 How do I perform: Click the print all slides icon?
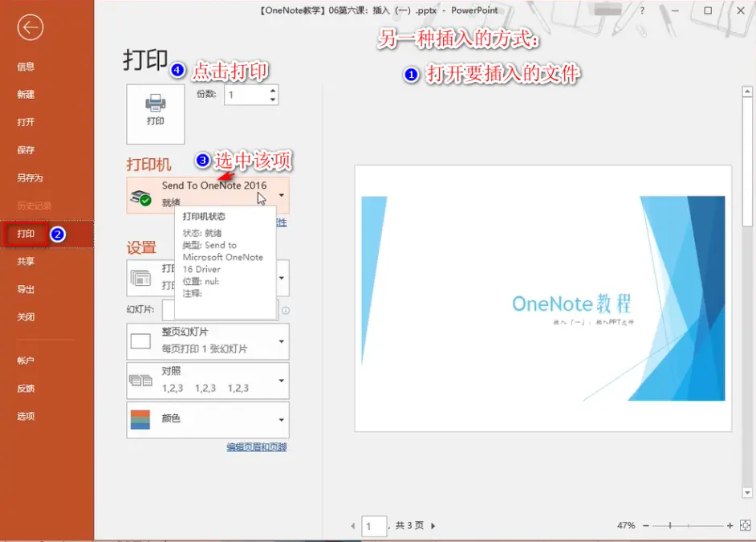coord(140,279)
